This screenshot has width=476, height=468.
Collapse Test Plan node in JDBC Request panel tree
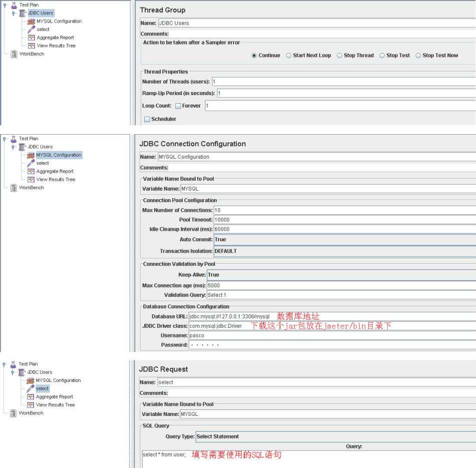pyautogui.click(x=4, y=364)
